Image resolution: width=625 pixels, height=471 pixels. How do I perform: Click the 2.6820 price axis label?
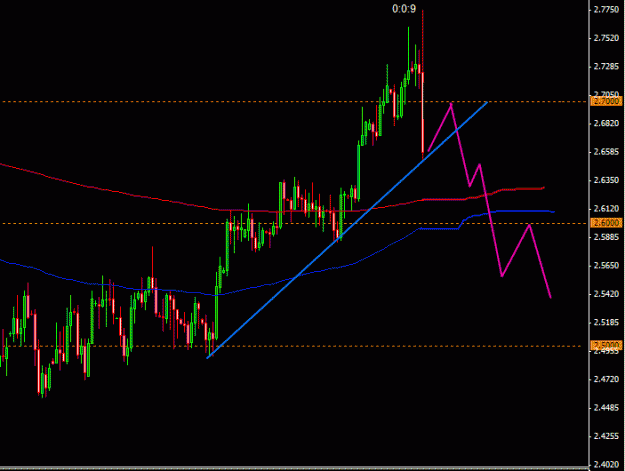point(606,124)
